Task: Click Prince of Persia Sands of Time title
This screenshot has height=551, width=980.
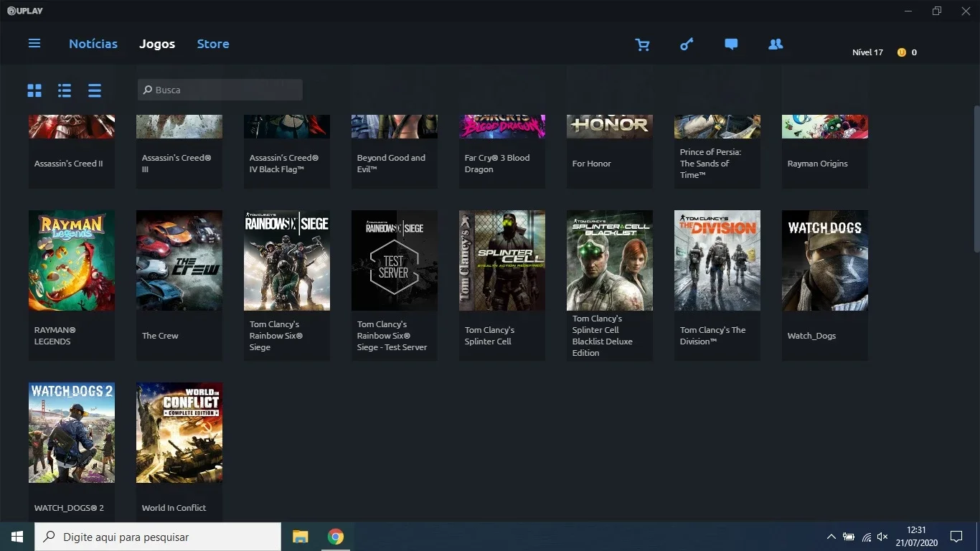Action: [x=710, y=164]
